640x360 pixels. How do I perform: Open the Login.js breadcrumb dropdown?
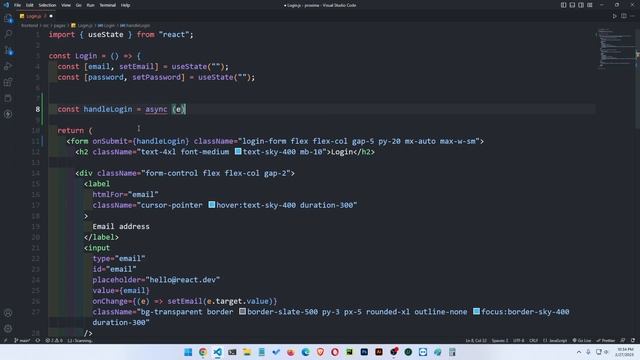[x=82, y=25]
